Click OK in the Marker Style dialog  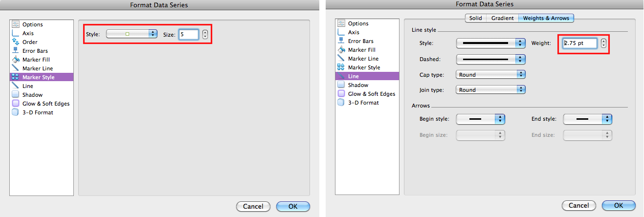click(293, 206)
